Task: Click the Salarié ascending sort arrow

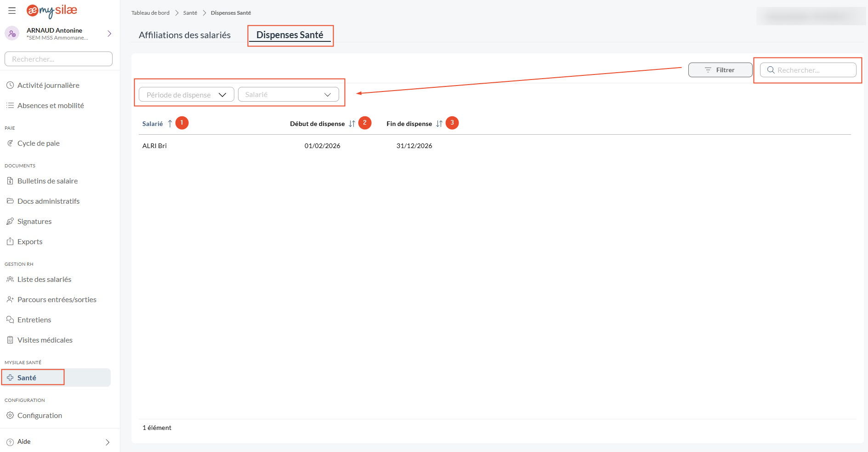Action: pos(170,124)
